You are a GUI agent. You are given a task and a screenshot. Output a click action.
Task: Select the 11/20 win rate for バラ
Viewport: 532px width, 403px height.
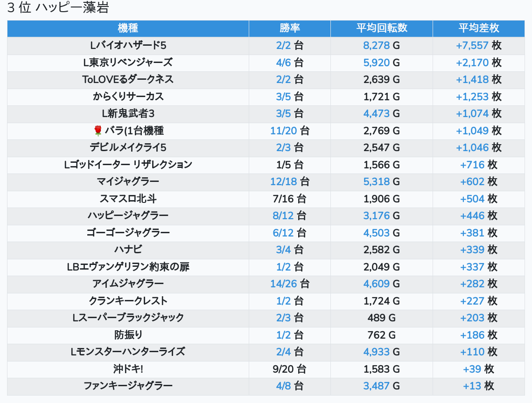coord(283,131)
